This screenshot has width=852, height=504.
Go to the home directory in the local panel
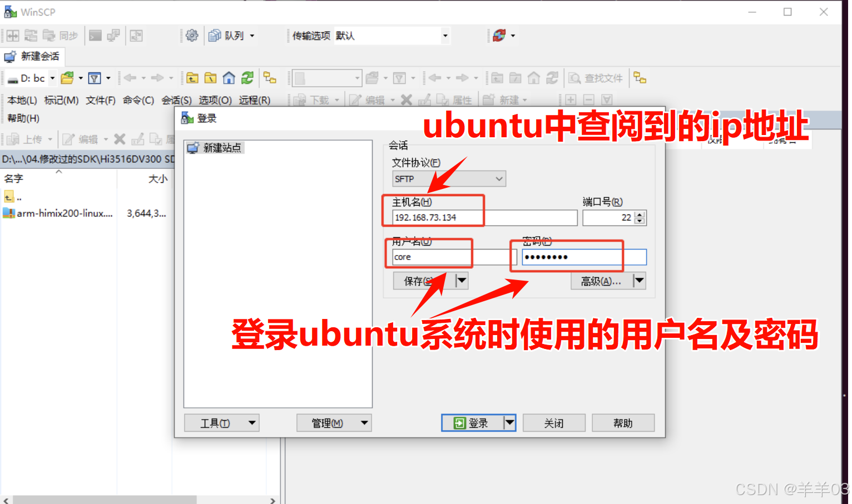tap(229, 78)
